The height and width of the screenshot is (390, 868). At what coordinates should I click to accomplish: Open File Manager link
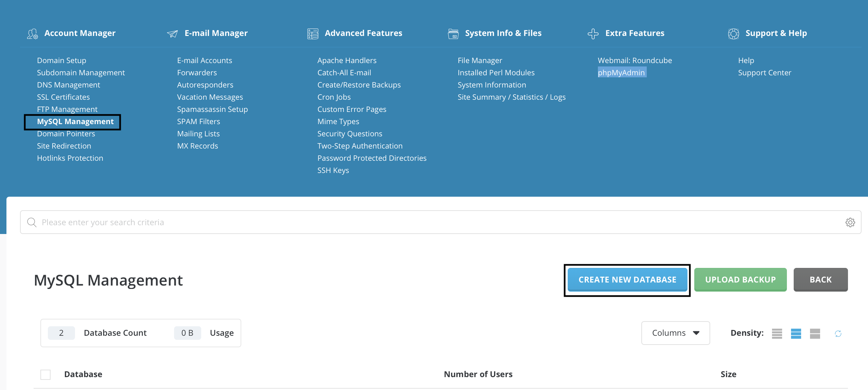point(480,60)
